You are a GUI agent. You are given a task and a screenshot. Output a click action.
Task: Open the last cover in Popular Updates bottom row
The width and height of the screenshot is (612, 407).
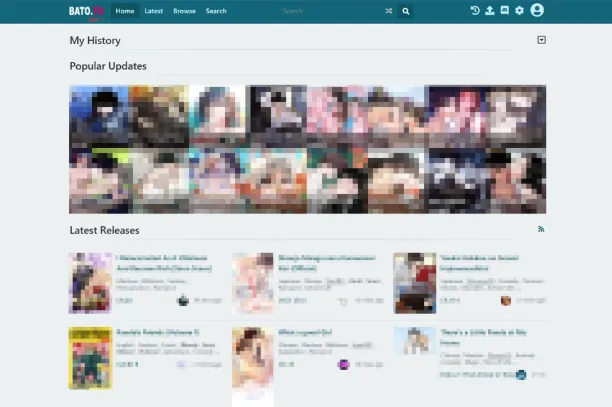pos(516,181)
